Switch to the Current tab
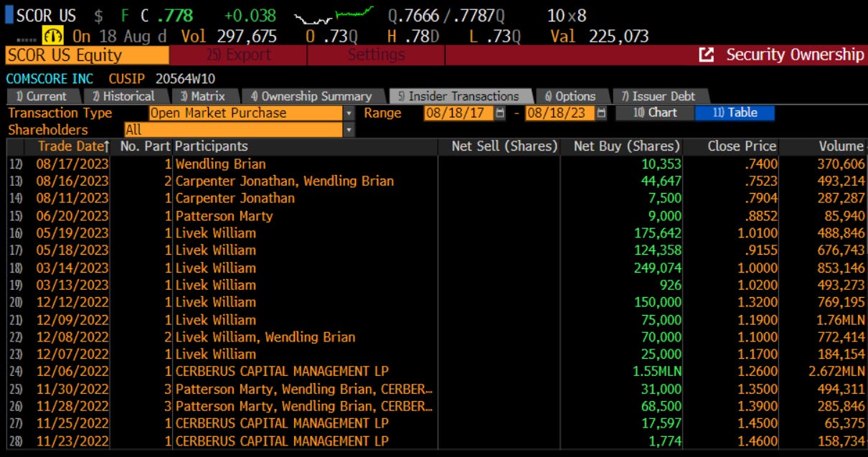 42,96
